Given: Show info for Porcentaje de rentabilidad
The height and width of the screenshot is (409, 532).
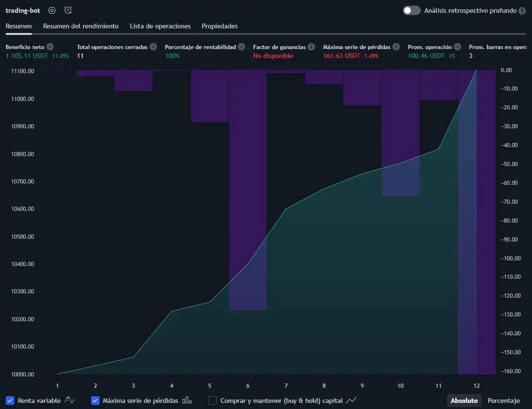Looking at the screenshot, I should coord(241,47).
